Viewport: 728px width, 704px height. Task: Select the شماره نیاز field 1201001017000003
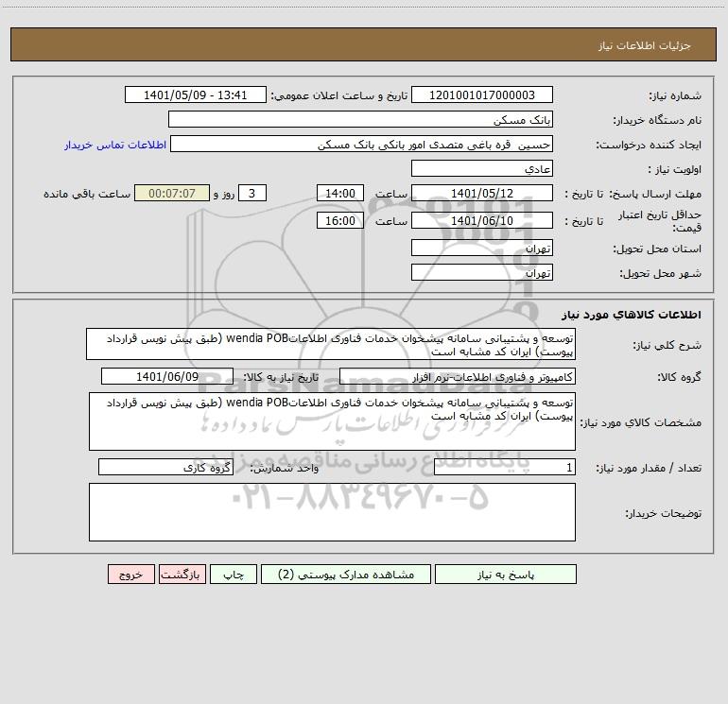coord(482,94)
